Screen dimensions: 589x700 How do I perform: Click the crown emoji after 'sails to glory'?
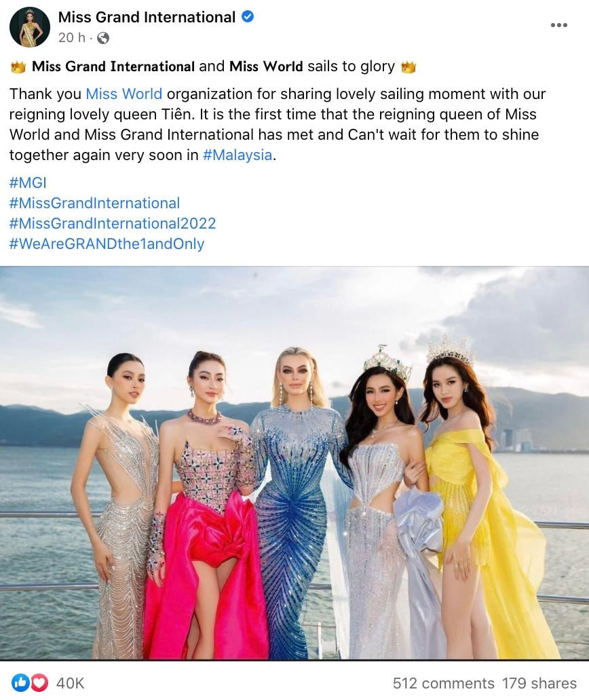click(408, 67)
